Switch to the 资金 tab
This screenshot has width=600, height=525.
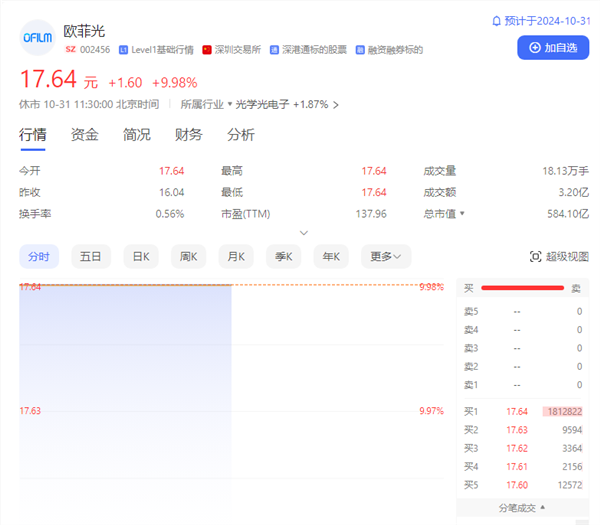pyautogui.click(x=85, y=135)
